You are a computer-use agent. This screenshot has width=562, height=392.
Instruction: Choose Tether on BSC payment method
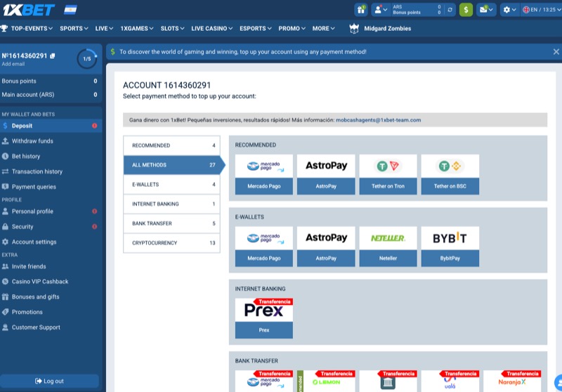click(x=450, y=174)
